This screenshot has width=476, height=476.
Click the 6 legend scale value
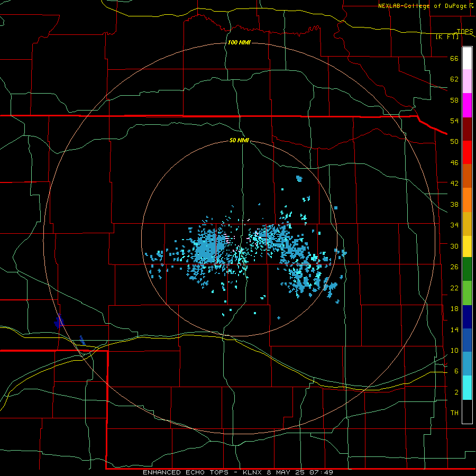(456, 371)
